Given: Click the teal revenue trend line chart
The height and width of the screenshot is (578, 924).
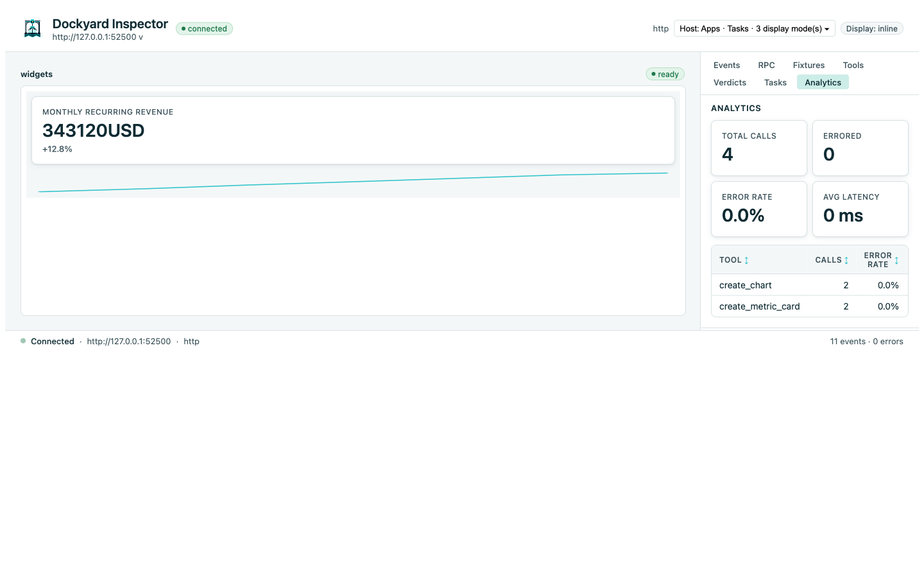Looking at the screenshot, I should pyautogui.click(x=353, y=182).
